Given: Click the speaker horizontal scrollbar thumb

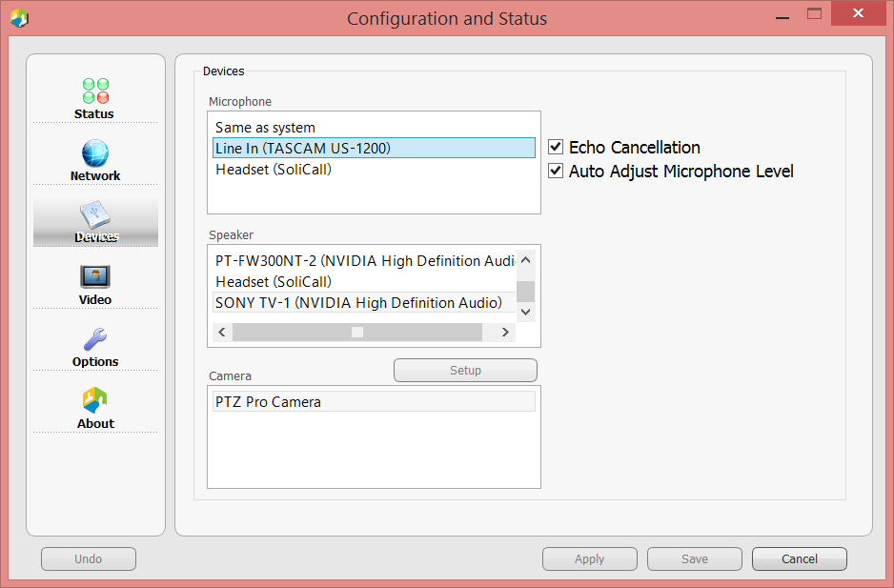Looking at the screenshot, I should (357, 332).
